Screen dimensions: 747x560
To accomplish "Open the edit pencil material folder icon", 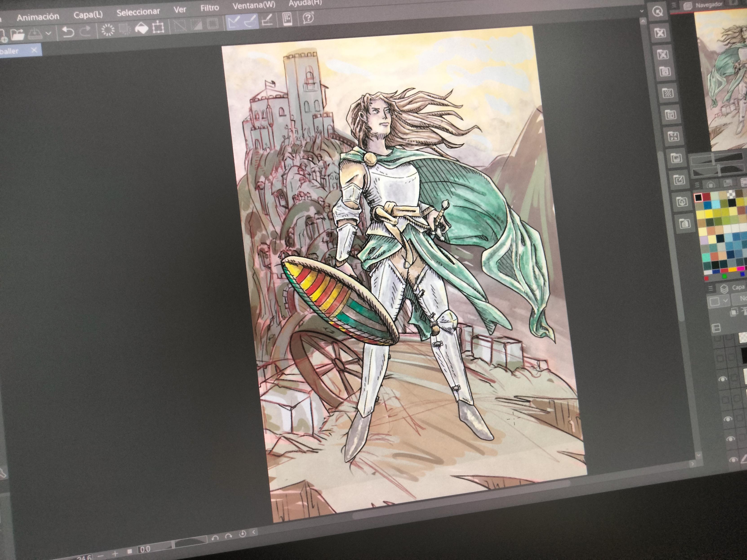I will click(x=679, y=180).
